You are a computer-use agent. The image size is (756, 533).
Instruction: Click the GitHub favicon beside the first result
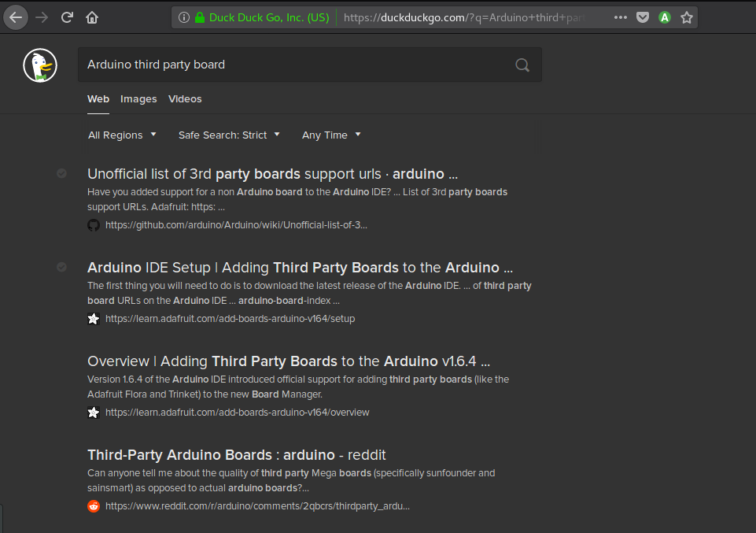point(94,224)
